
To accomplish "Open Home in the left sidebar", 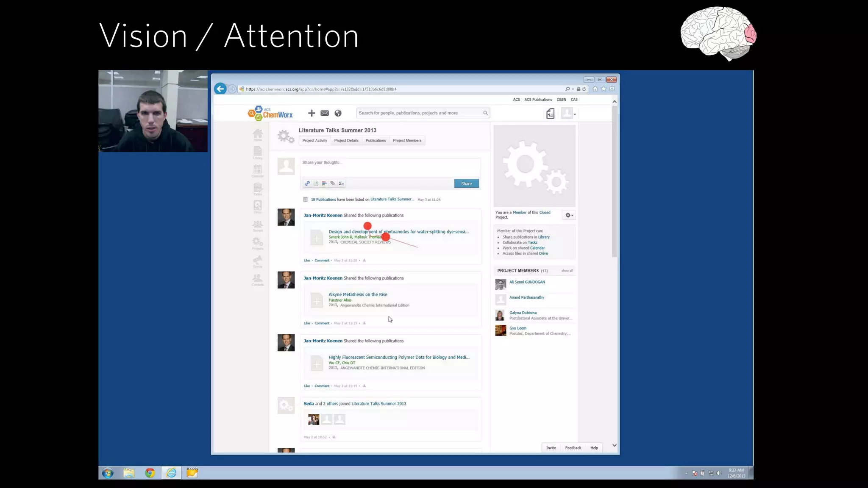I will point(258,135).
